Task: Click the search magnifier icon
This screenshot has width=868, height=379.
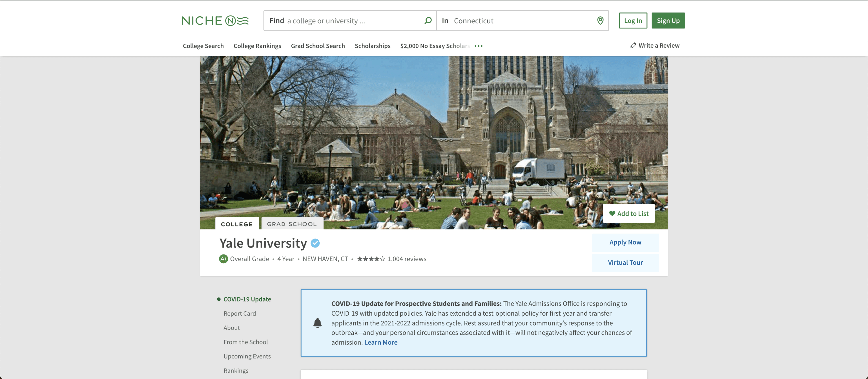Action: (428, 21)
